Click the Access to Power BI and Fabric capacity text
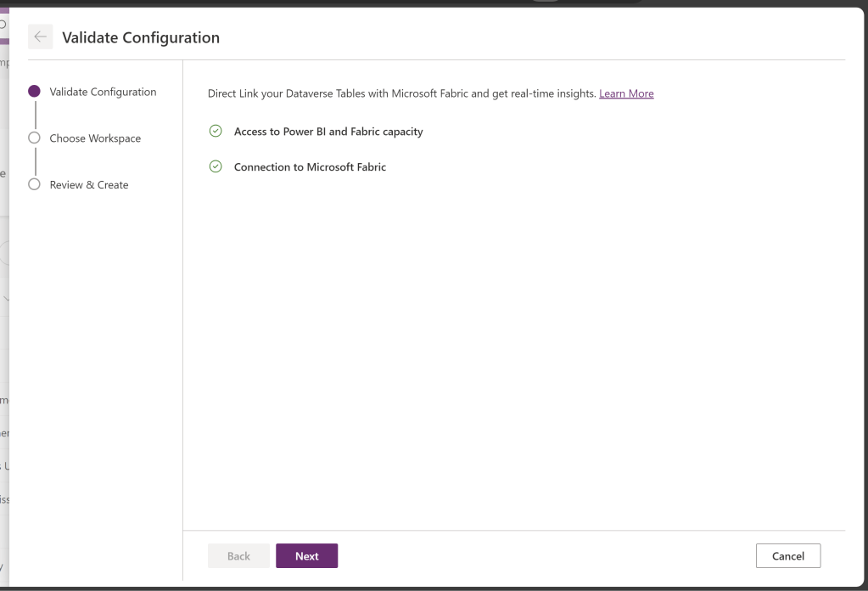868x591 pixels. (328, 132)
